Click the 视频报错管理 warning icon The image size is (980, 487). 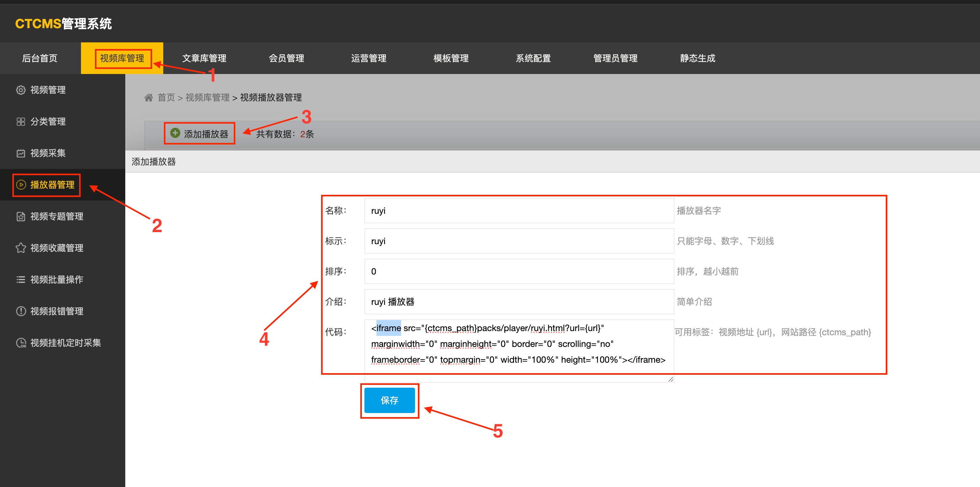coord(21,311)
